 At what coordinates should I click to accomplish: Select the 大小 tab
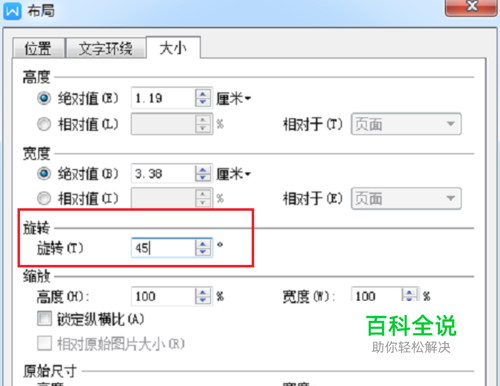173,48
